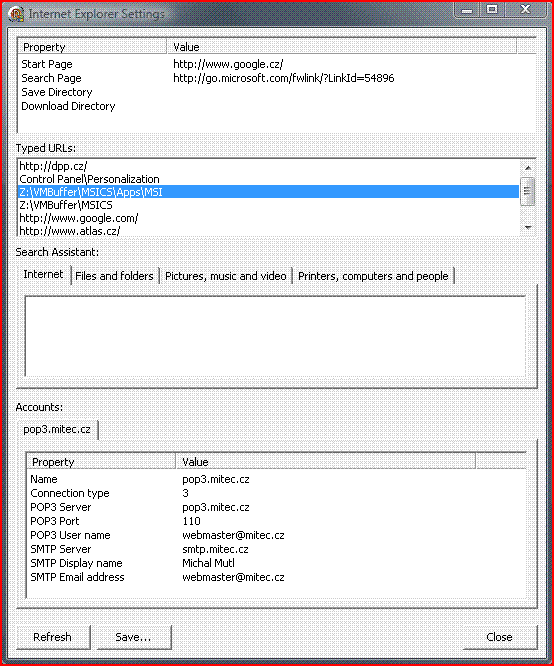Viewport: 554px width, 666px height.
Task: Select Printers, computers and people tab
Action: point(373,276)
